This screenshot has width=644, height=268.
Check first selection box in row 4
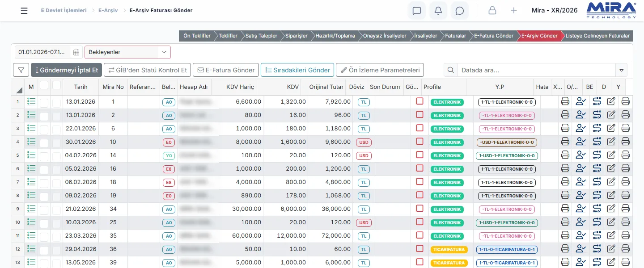tap(44, 143)
